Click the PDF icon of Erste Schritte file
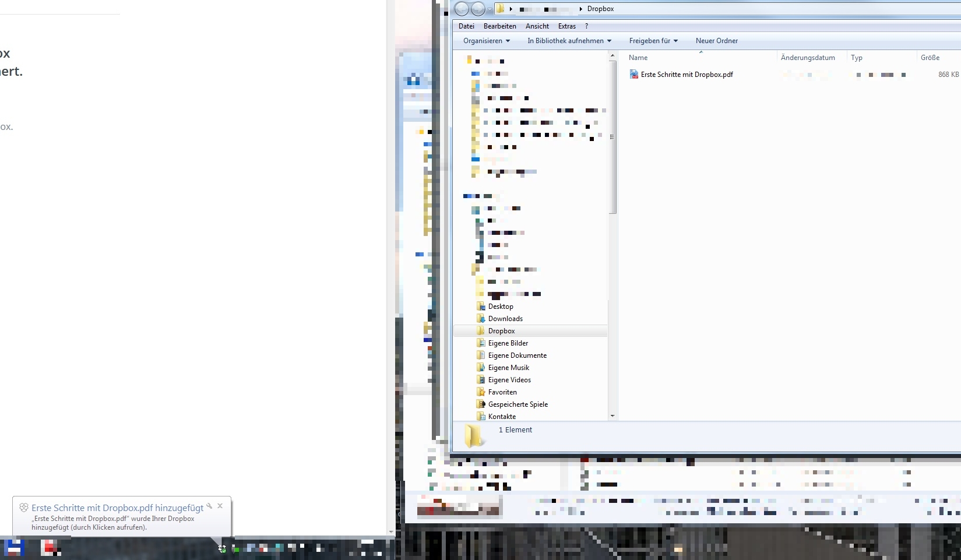The image size is (961, 560). tap(633, 75)
